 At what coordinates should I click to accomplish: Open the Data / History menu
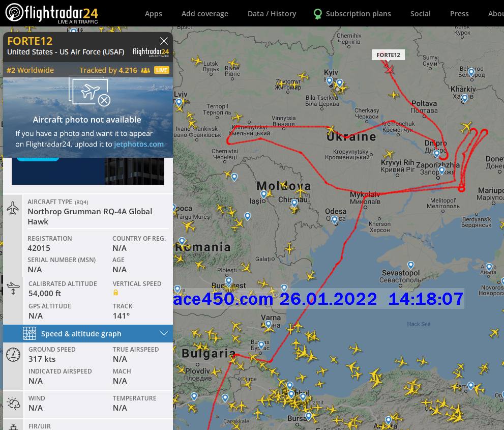tap(272, 14)
